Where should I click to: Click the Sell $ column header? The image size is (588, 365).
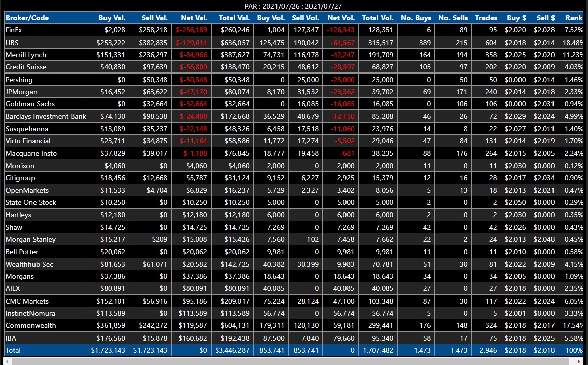[544, 18]
